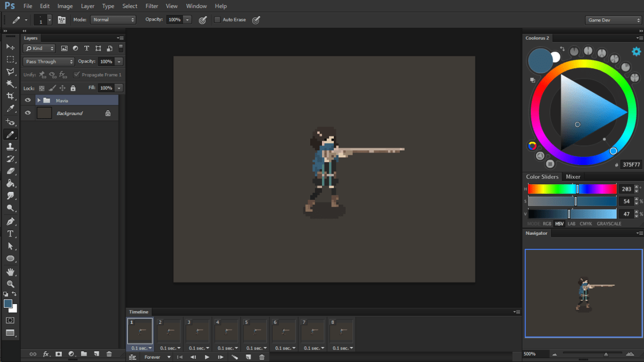The width and height of the screenshot is (644, 362).
Task: Hide the Mavia layer group
Action: (x=28, y=100)
